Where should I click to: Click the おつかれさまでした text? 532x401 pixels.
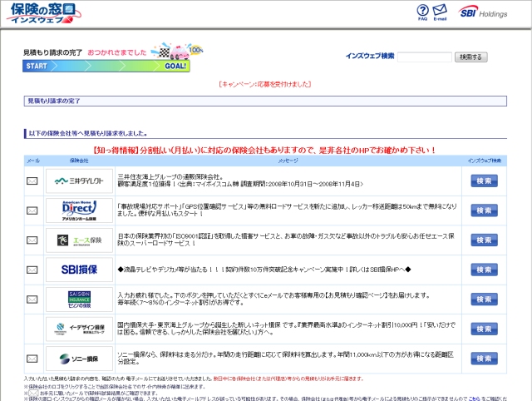pyautogui.click(x=117, y=52)
